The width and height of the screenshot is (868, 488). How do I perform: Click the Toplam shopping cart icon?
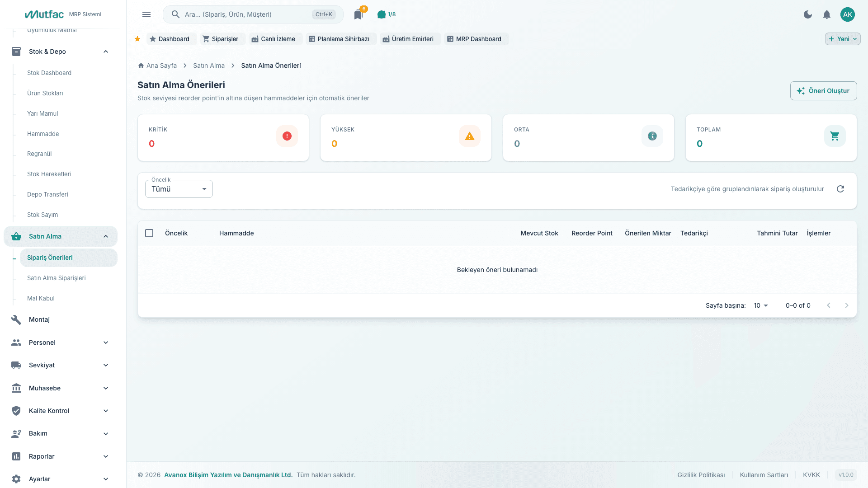pos(835,136)
